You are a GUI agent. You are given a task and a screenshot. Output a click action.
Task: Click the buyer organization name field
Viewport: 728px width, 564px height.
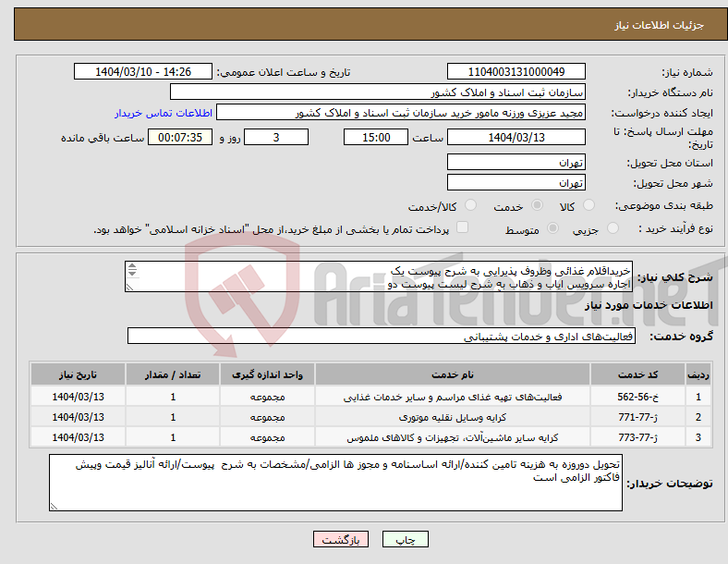378,92
